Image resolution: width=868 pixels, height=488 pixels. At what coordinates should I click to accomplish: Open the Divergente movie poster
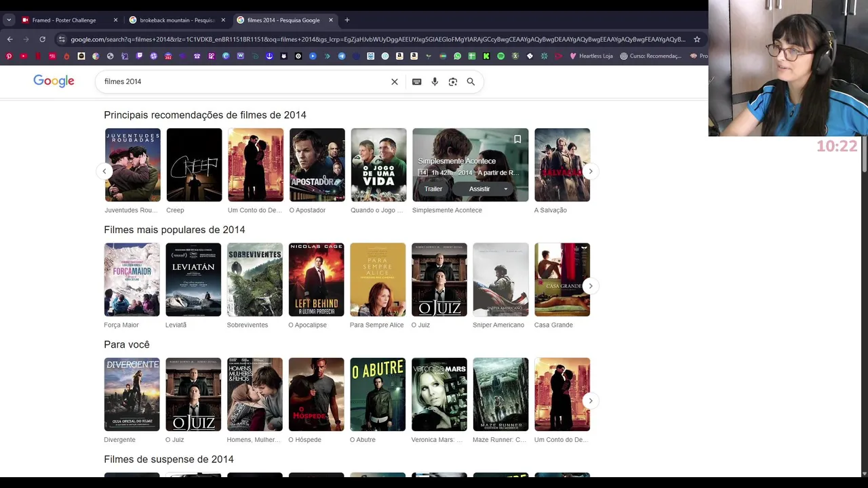click(132, 394)
